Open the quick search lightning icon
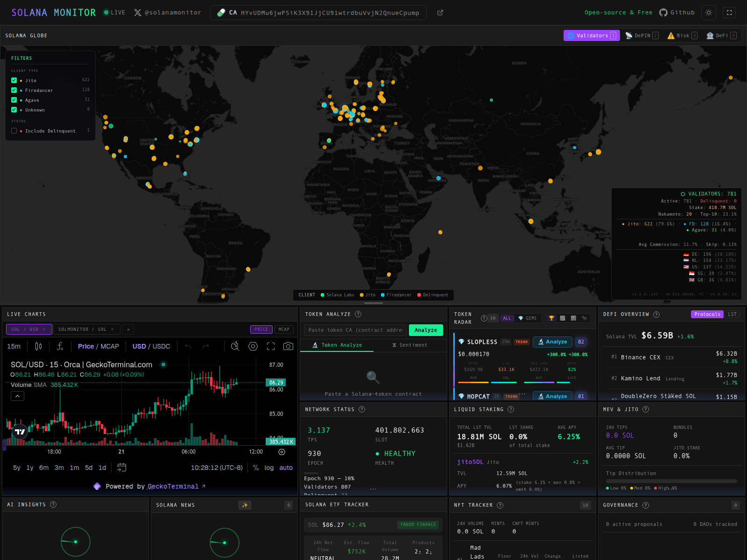 235,346
